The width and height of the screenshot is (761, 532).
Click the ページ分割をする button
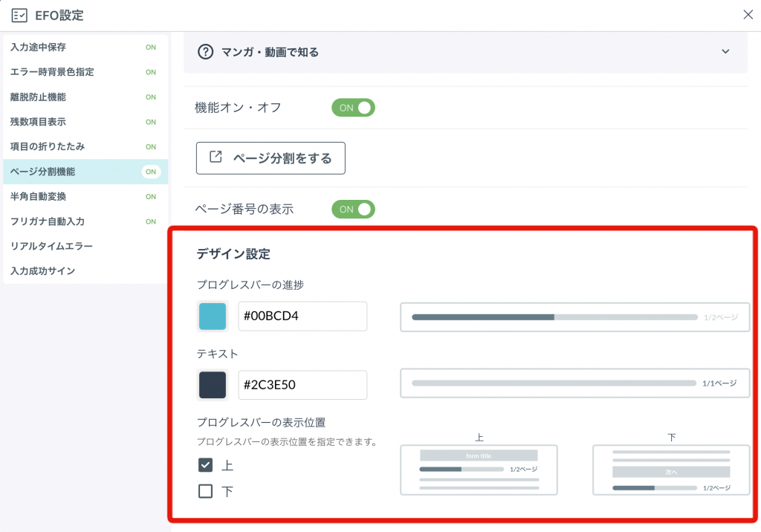(271, 158)
